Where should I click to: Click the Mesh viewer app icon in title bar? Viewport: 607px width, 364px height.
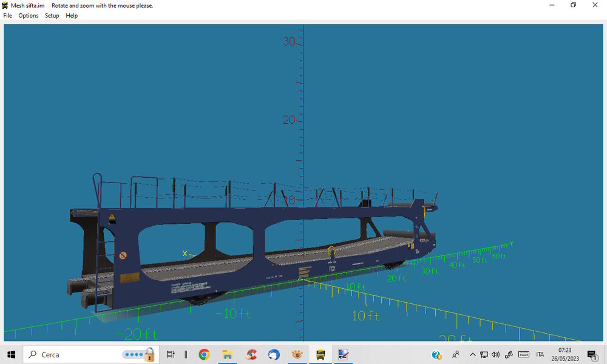click(x=5, y=5)
